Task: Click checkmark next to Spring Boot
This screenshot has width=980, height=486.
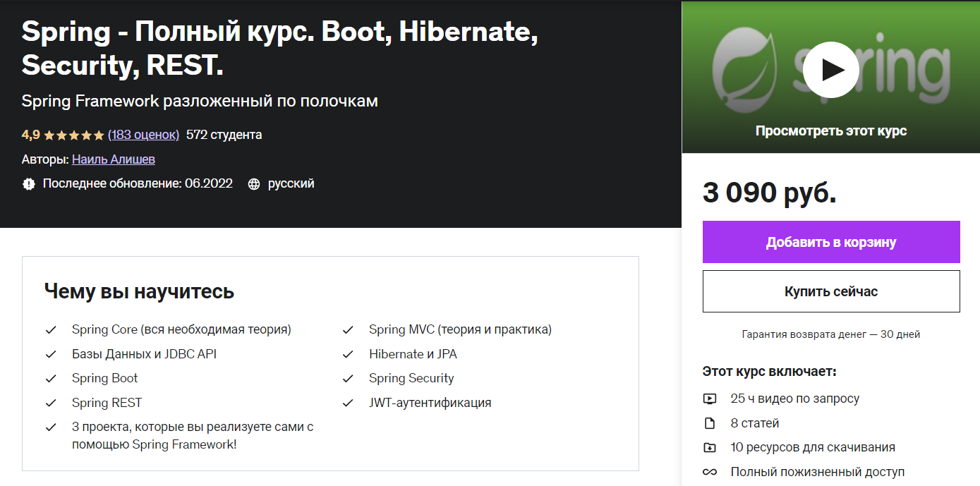Action: 51,379
